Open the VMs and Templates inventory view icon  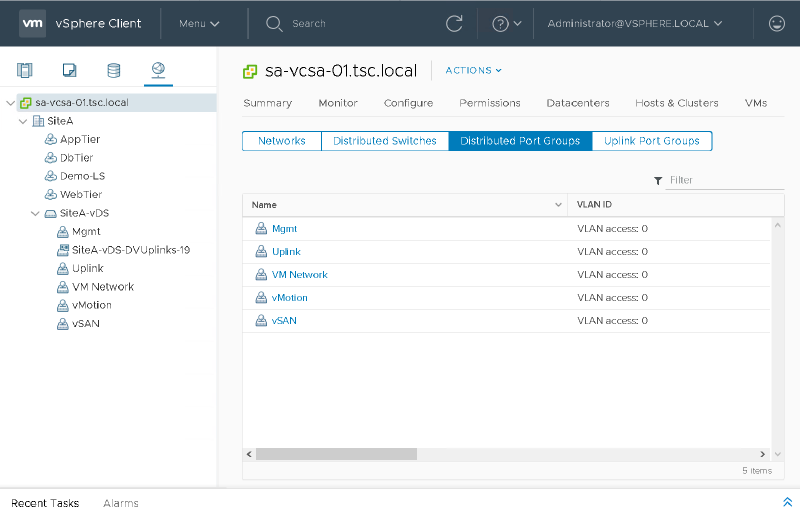[69, 70]
